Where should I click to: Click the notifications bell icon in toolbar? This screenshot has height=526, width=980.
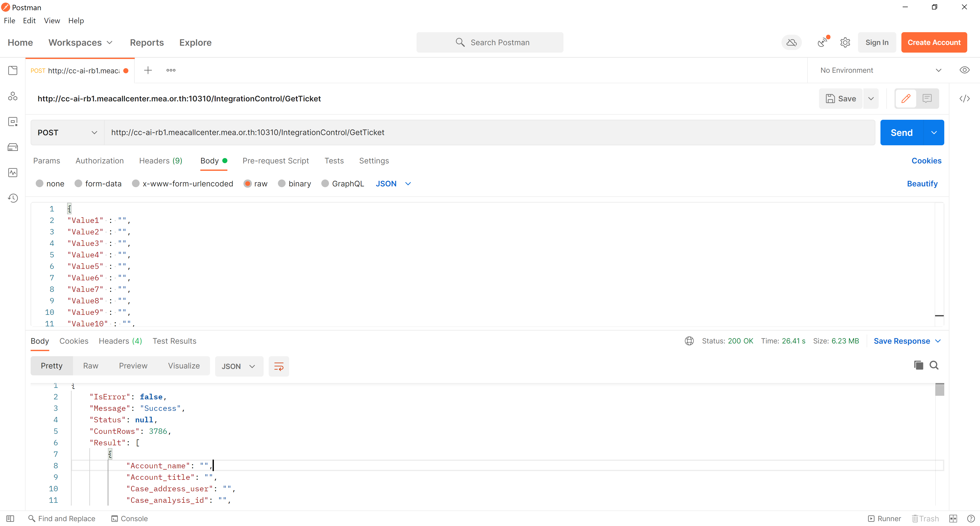pyautogui.click(x=822, y=42)
